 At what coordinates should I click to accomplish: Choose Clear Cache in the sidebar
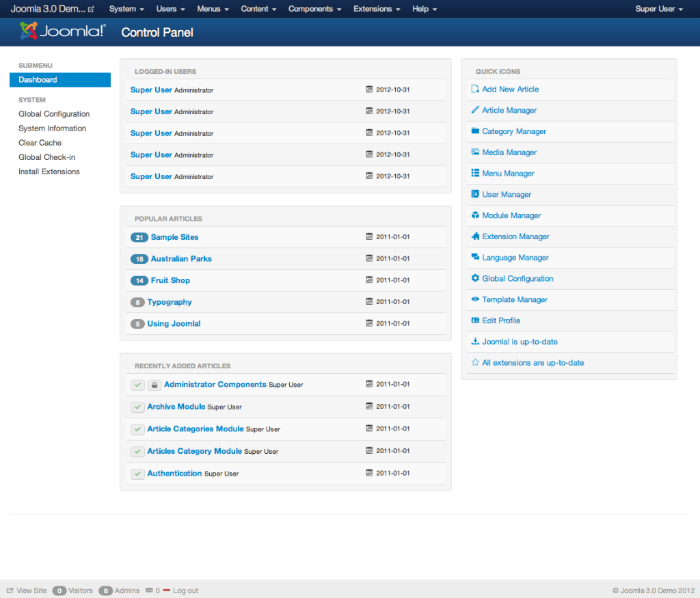40,143
